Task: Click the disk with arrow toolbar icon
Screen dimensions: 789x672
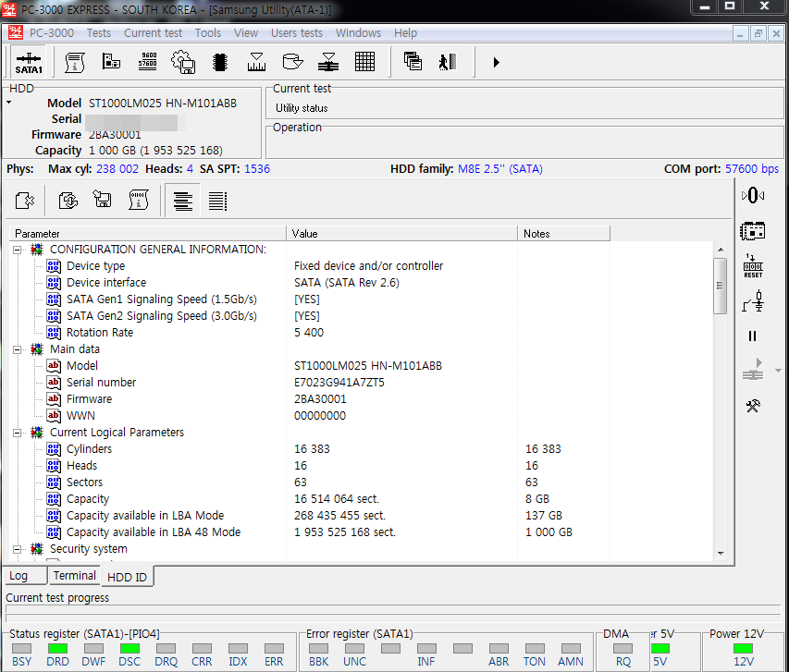Action: tap(292, 62)
